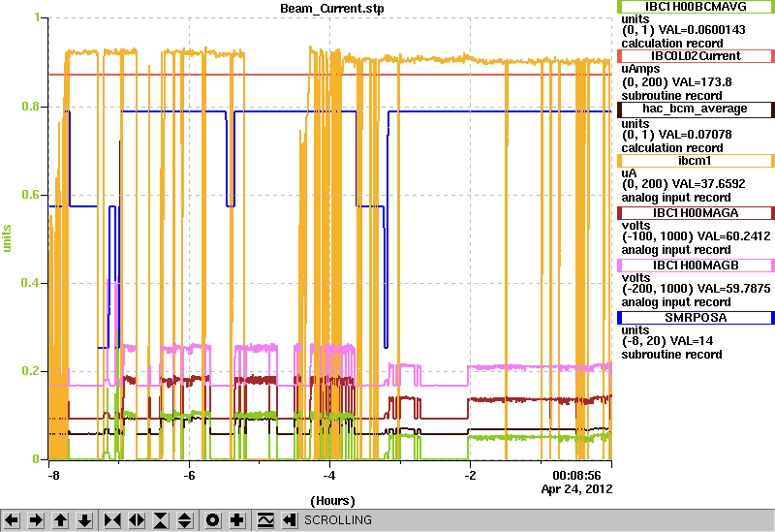Click the (Hours) x-axis label
775x532 pixels.
point(332,501)
